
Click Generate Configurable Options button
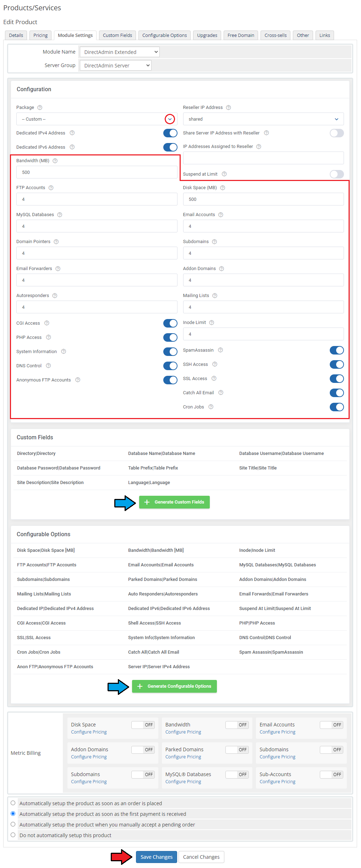[x=174, y=686]
